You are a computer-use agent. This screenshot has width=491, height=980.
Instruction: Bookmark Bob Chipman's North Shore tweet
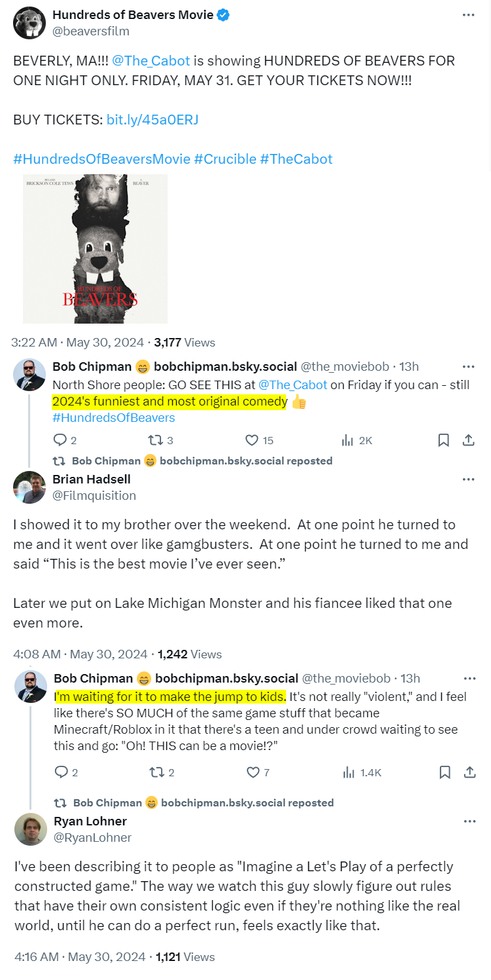(x=443, y=440)
